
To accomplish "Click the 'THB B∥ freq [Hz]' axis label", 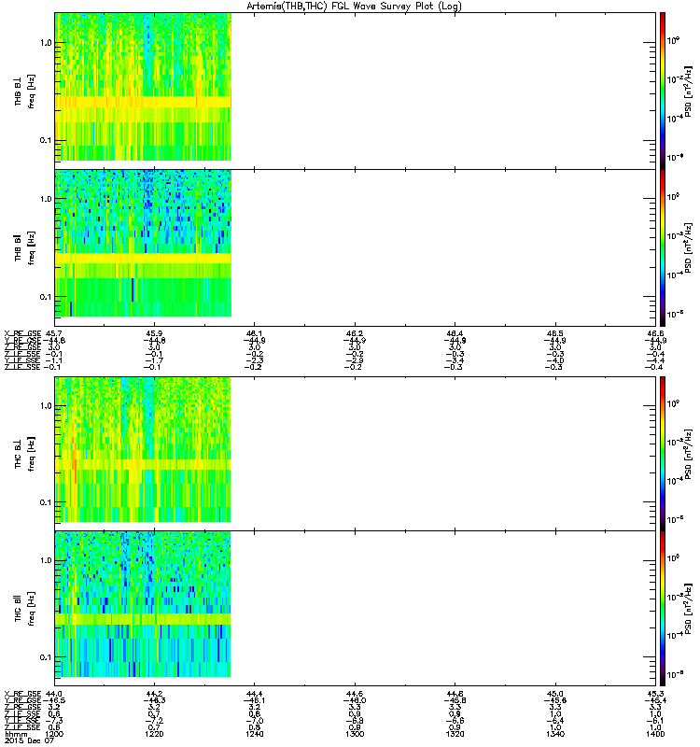I will (x=24, y=247).
